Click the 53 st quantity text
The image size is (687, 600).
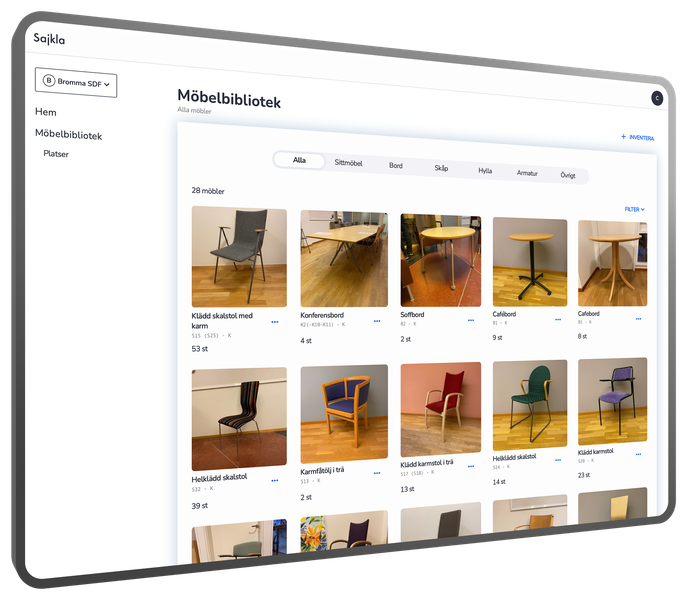[199, 349]
